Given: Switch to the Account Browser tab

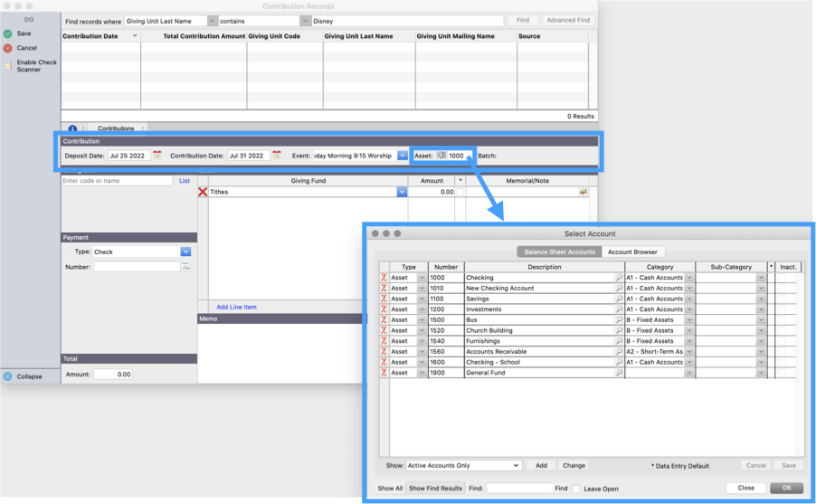Looking at the screenshot, I should (633, 252).
